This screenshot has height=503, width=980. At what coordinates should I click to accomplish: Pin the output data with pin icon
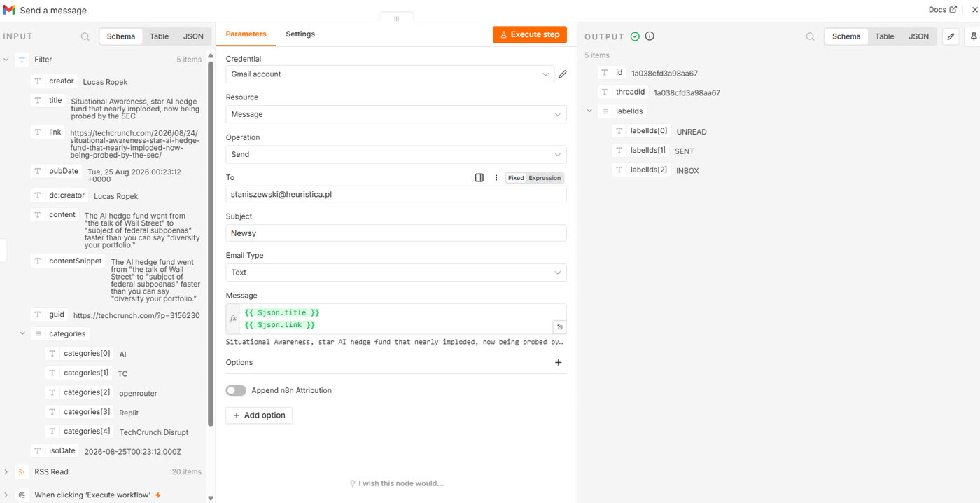point(973,36)
